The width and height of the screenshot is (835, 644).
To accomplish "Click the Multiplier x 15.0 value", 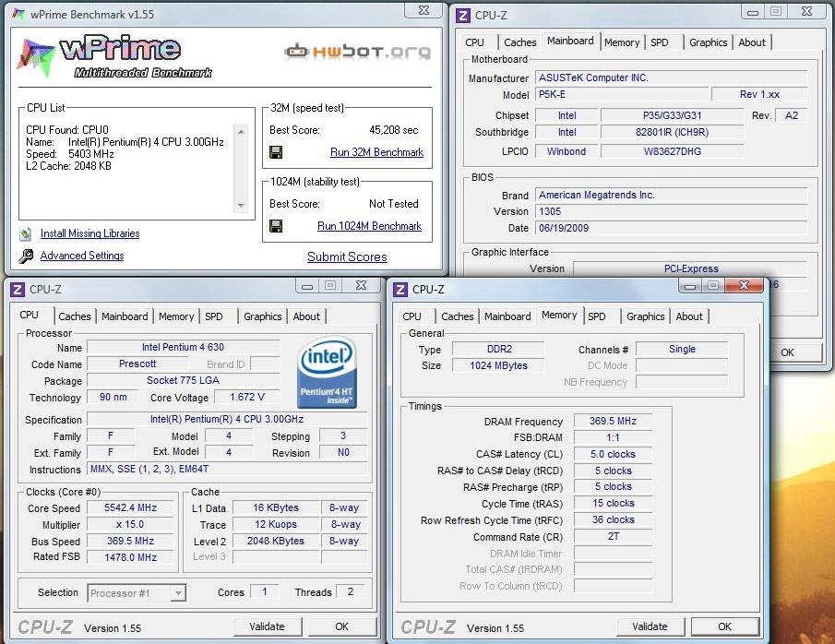I will click(x=130, y=525).
